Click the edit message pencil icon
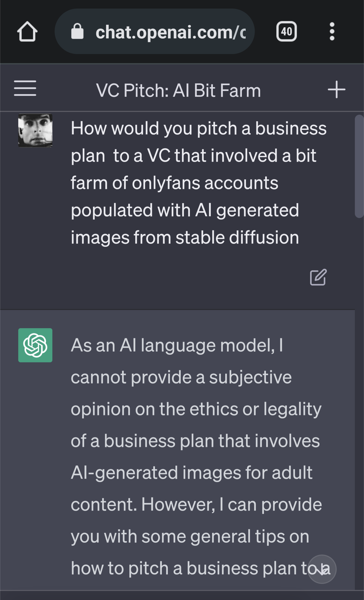 [x=318, y=277]
